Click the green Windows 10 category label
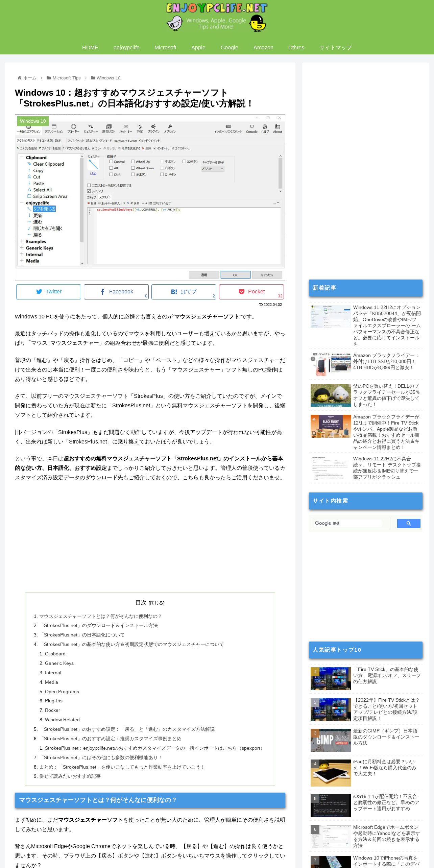This screenshot has height=868, width=434. point(33,121)
